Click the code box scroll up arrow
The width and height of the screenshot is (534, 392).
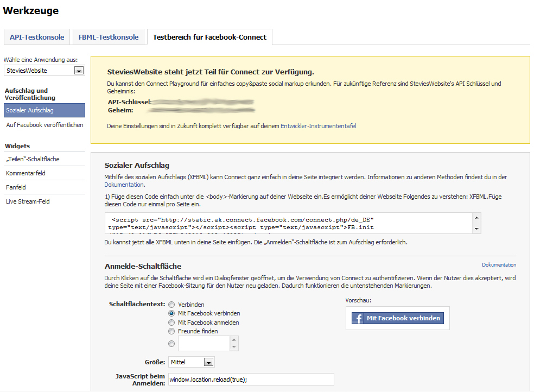476,218
